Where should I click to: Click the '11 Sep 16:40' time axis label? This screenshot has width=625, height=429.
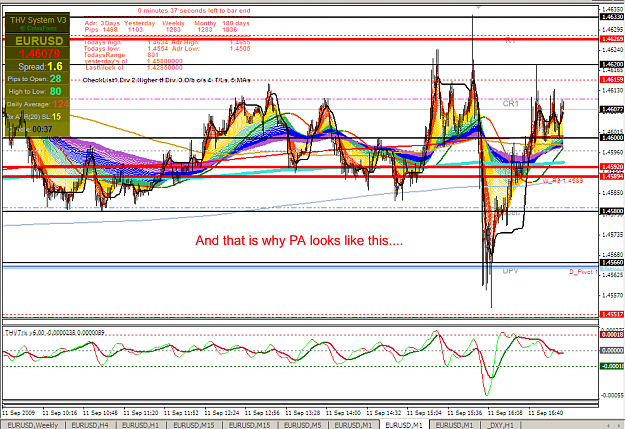pyautogui.click(x=546, y=413)
